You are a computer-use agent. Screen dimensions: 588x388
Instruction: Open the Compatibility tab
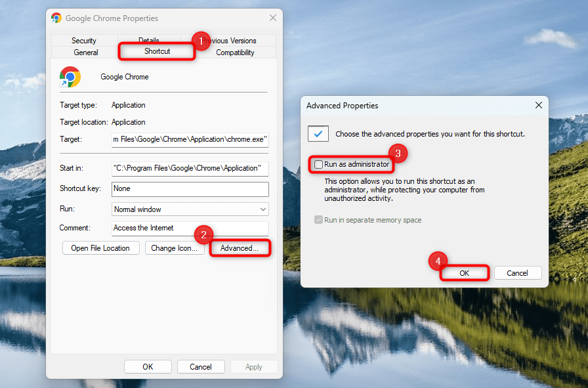pos(235,53)
